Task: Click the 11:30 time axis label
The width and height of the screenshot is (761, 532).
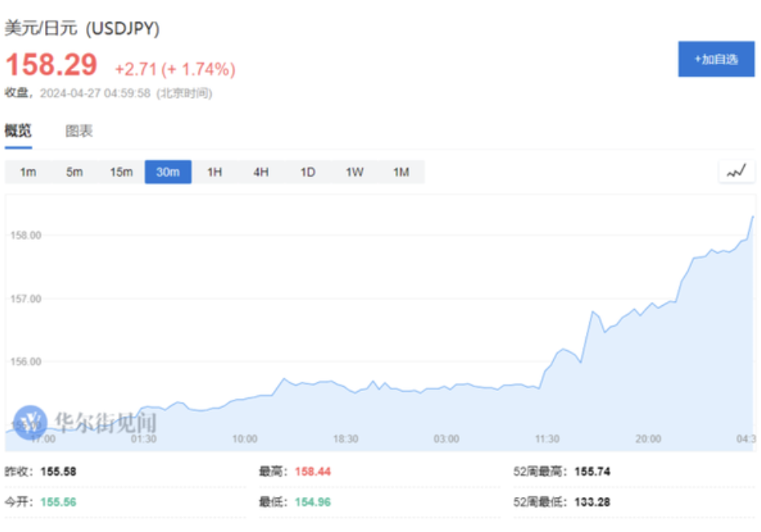Action: 547,439
